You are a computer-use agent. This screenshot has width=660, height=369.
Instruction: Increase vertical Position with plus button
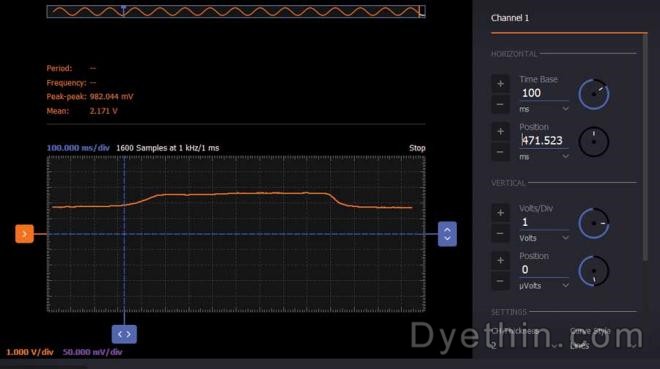[500, 260]
